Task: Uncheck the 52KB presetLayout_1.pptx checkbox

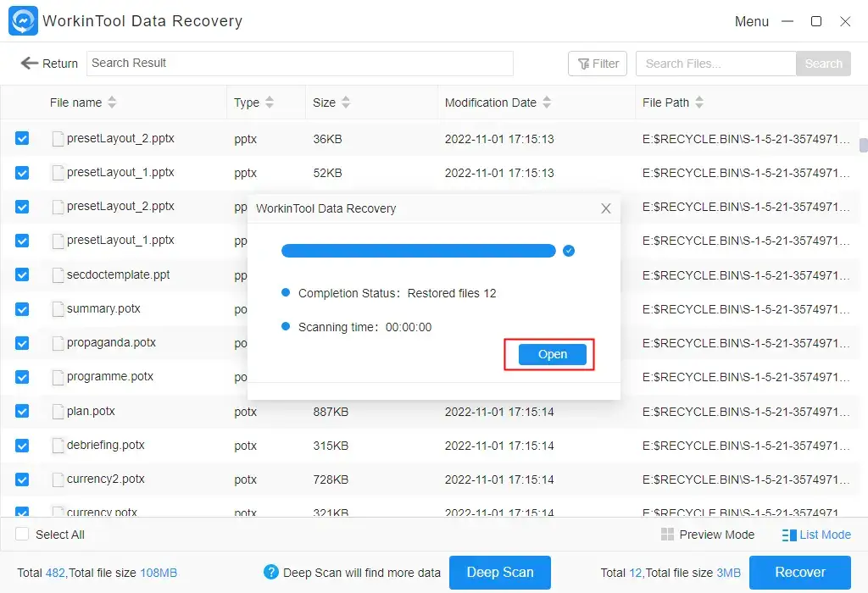Action: 22,173
